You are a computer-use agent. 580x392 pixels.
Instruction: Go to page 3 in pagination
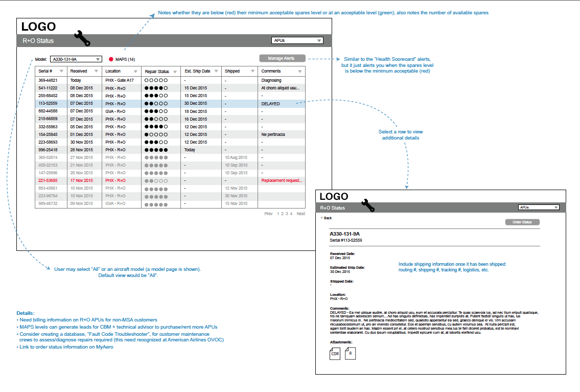[287, 214]
